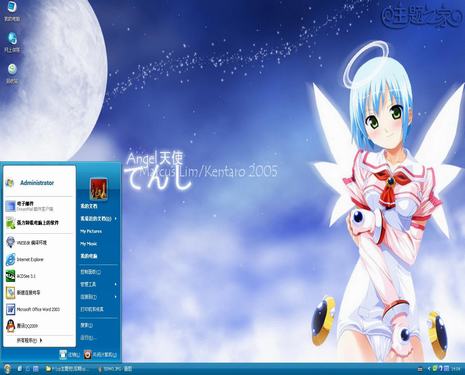Screen dimensions: 465x375
Task: Open Run entry in Start menu
Action: pyautogui.click(x=88, y=338)
